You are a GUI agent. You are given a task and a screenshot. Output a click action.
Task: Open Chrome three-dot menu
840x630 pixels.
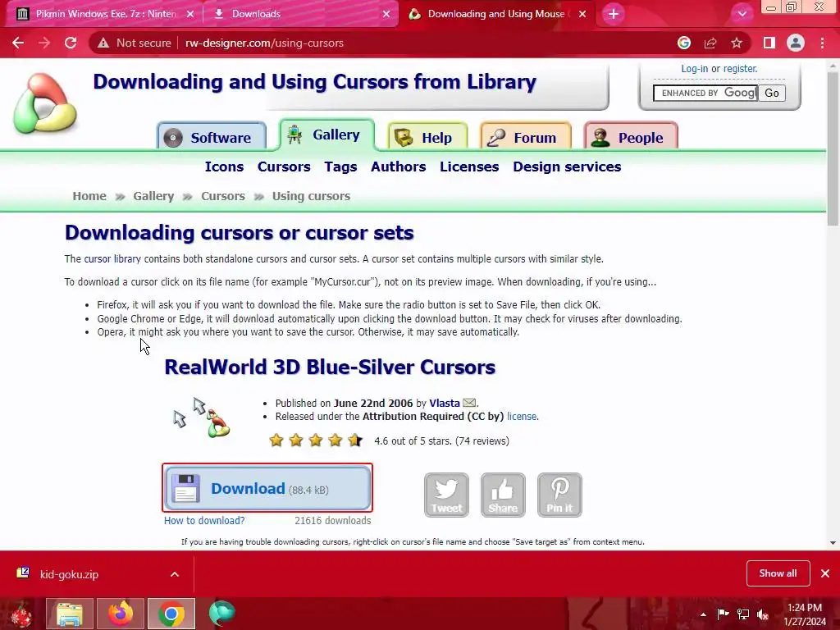point(822,43)
